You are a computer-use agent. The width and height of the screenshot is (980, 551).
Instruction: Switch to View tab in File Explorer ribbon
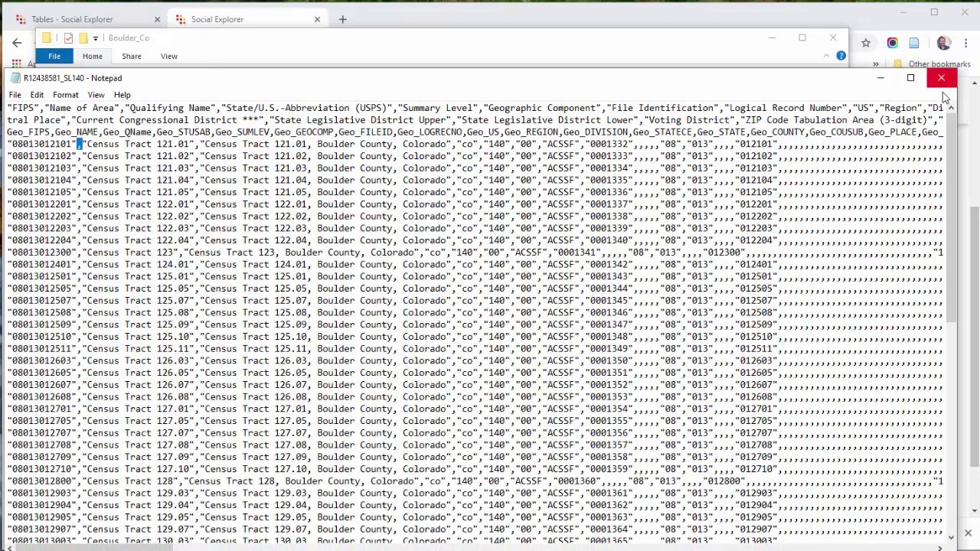(x=169, y=57)
